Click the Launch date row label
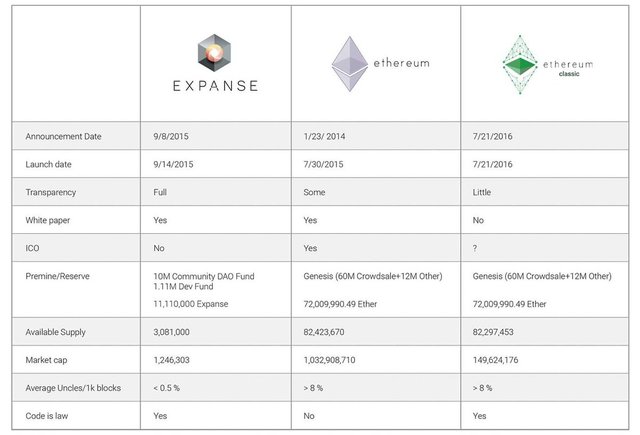The width and height of the screenshot is (640, 435). 48,164
